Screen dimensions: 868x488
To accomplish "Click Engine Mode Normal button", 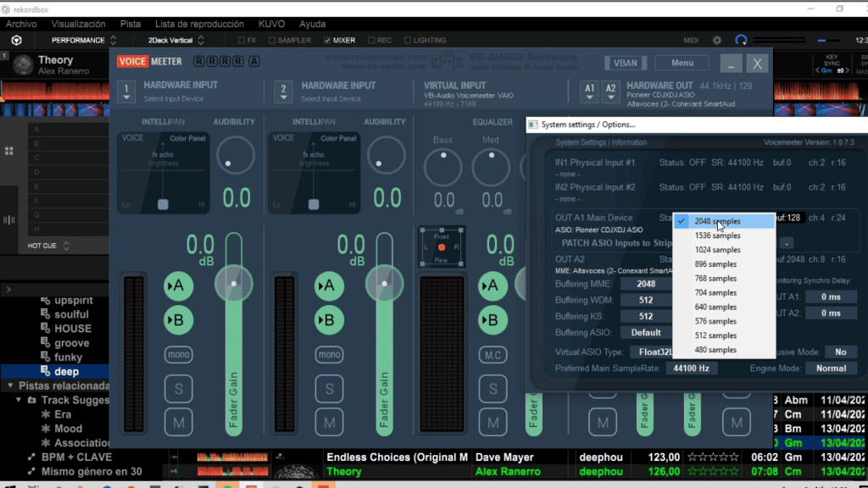I will (831, 368).
